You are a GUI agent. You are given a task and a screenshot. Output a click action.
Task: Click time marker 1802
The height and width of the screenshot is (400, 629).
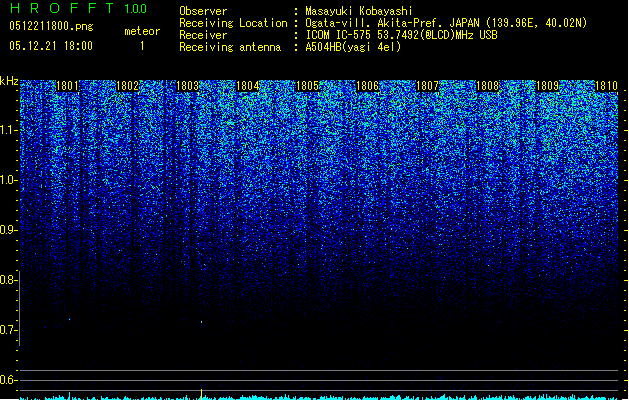(x=127, y=86)
